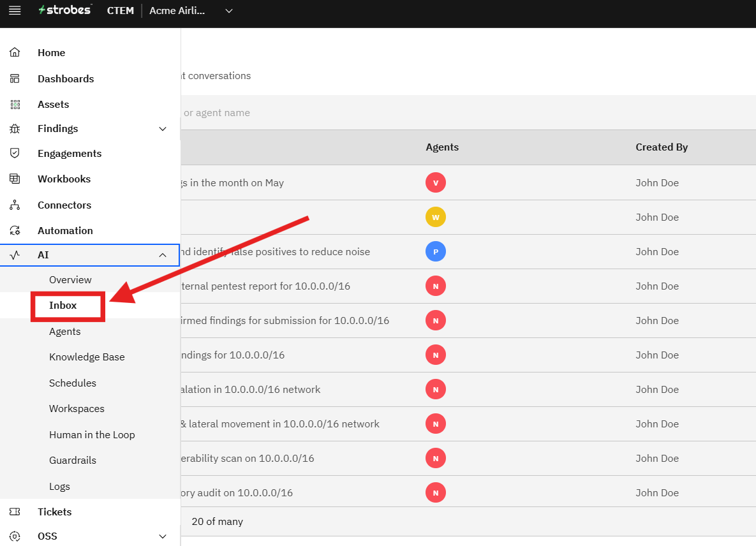756x546 pixels.
Task: Click N avatar in audit row
Action: click(x=435, y=493)
